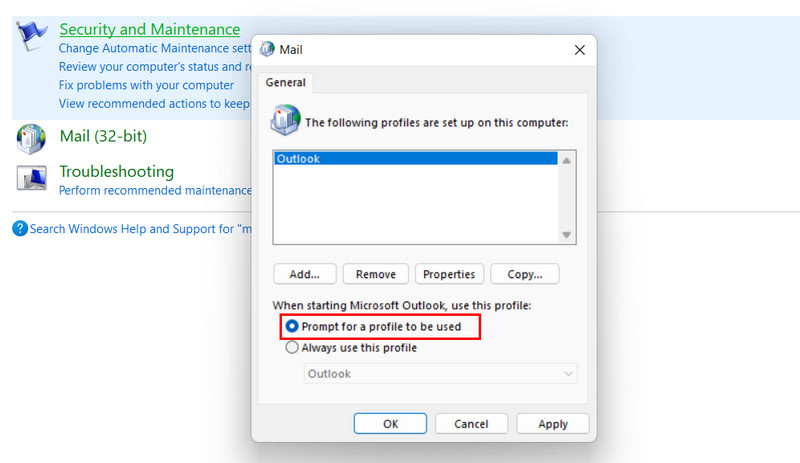Open Mail (32-bit) control panel item
The image size is (800, 463).
click(103, 136)
